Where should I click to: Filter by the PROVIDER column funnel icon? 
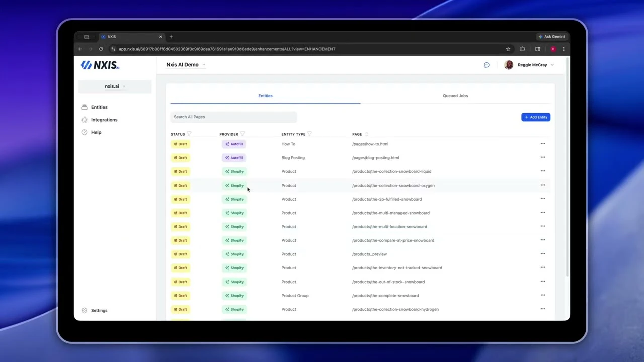point(243,134)
